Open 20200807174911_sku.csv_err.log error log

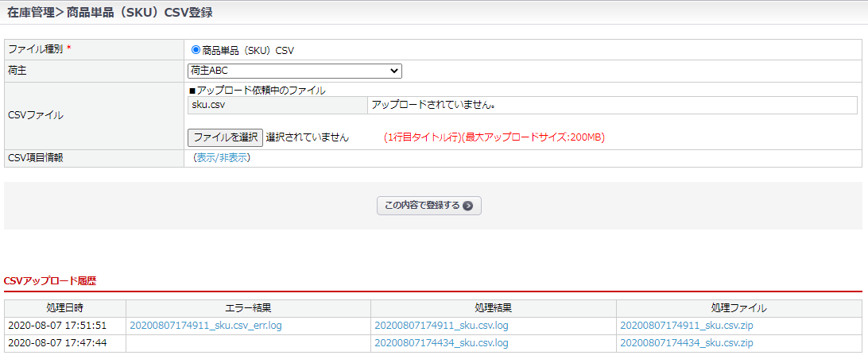tap(206, 326)
